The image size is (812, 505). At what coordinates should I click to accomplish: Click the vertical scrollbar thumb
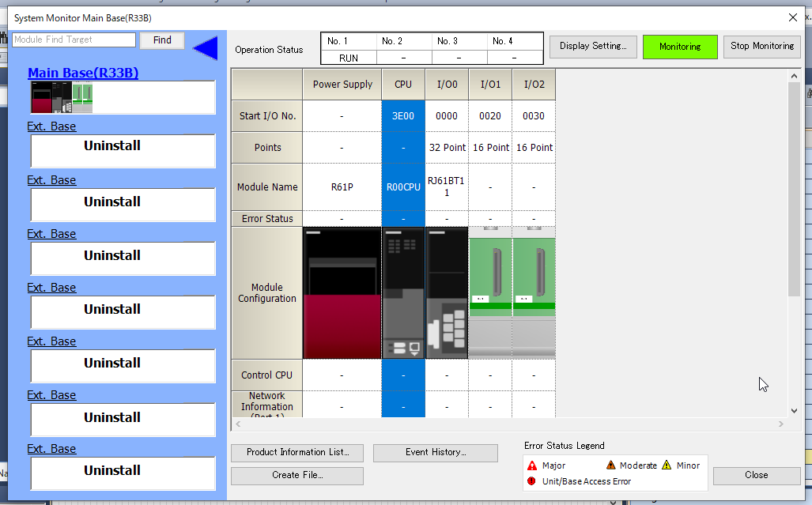pyautogui.click(x=794, y=189)
